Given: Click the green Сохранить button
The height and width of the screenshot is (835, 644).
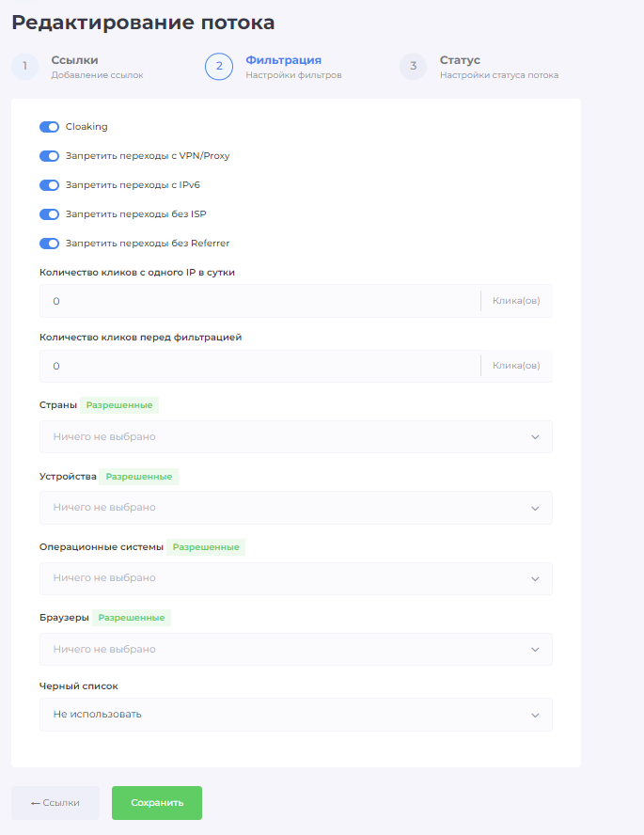Looking at the screenshot, I should point(157,803).
